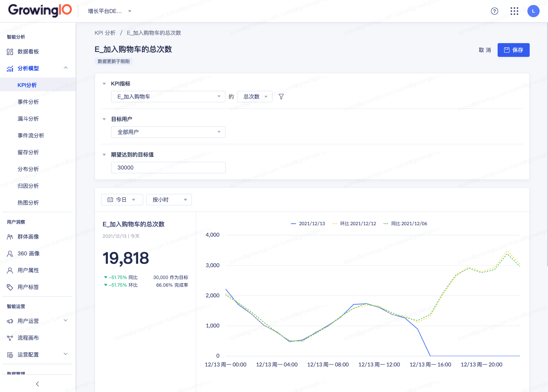Click the 用户标签 tag icon

pyautogui.click(x=10, y=287)
